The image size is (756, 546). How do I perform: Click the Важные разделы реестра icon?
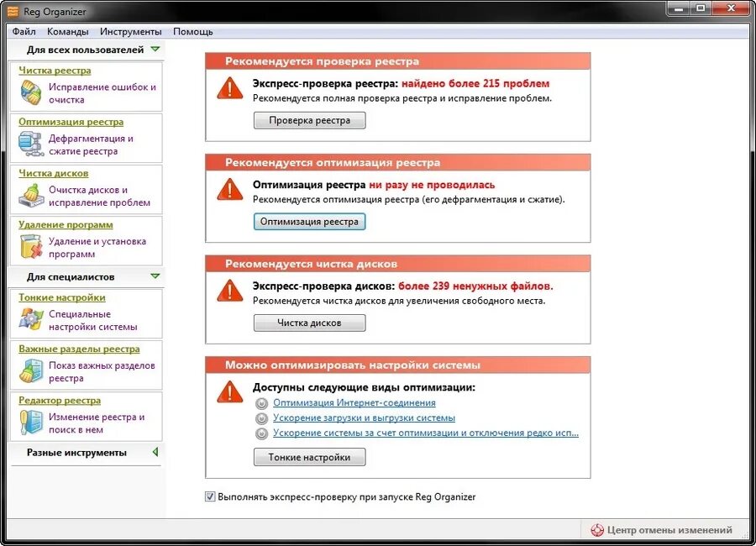tap(31, 371)
